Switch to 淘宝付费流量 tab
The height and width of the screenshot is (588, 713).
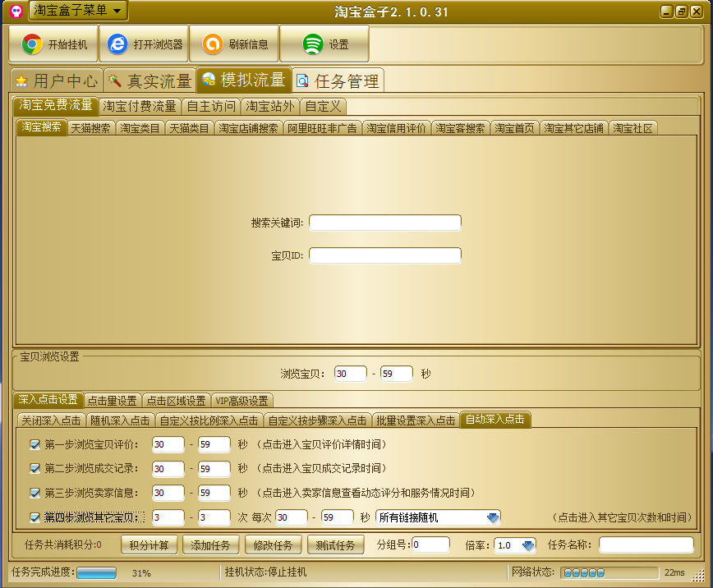pyautogui.click(x=140, y=106)
